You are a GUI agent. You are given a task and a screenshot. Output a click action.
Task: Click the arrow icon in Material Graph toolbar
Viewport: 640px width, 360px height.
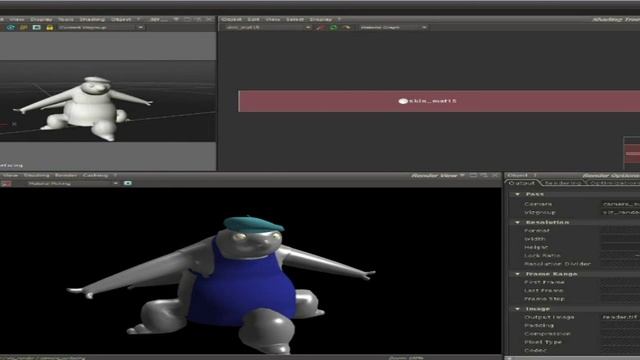(347, 27)
